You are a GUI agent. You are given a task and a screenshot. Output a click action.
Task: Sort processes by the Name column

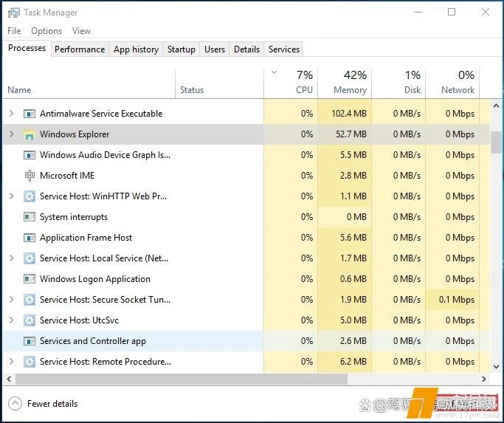pos(19,90)
